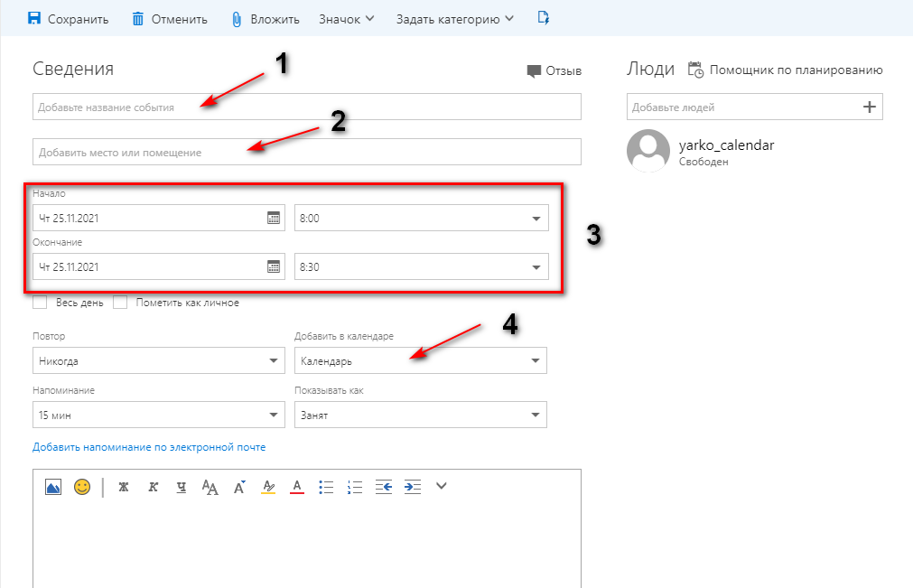
Task: Open the 8:00 start time dropdown
Action: pos(421,218)
